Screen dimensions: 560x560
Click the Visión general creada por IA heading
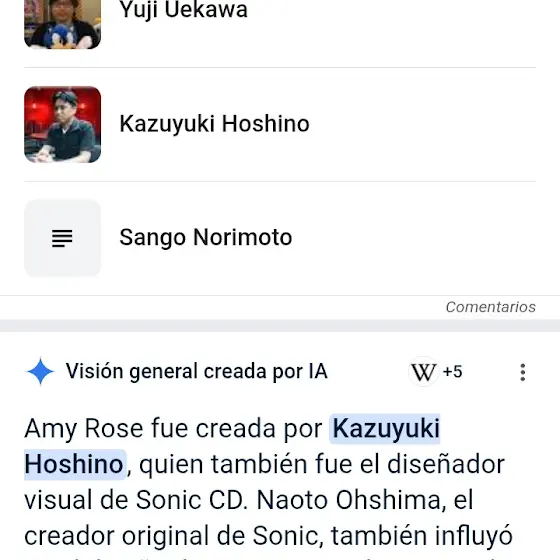(196, 371)
